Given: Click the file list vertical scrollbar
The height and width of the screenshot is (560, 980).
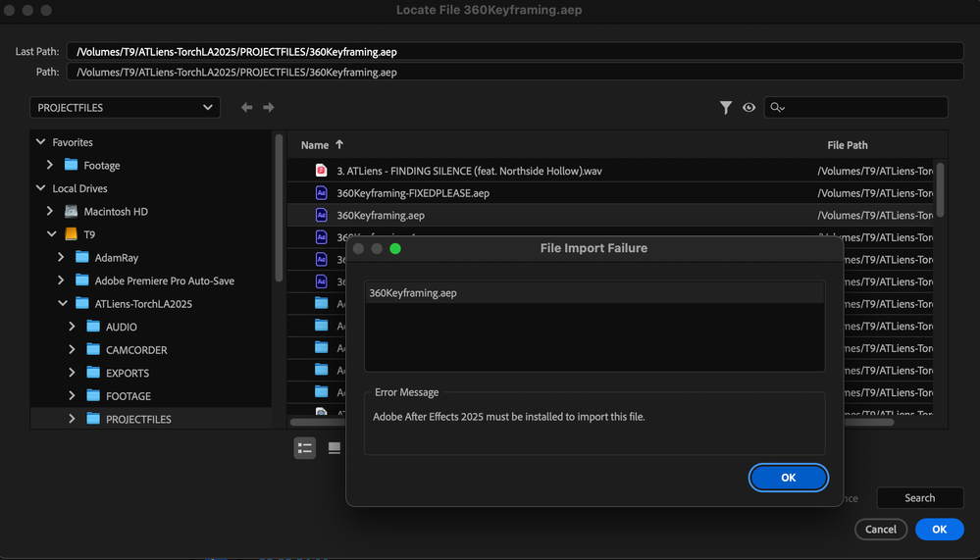Looking at the screenshot, I should coord(940,189).
